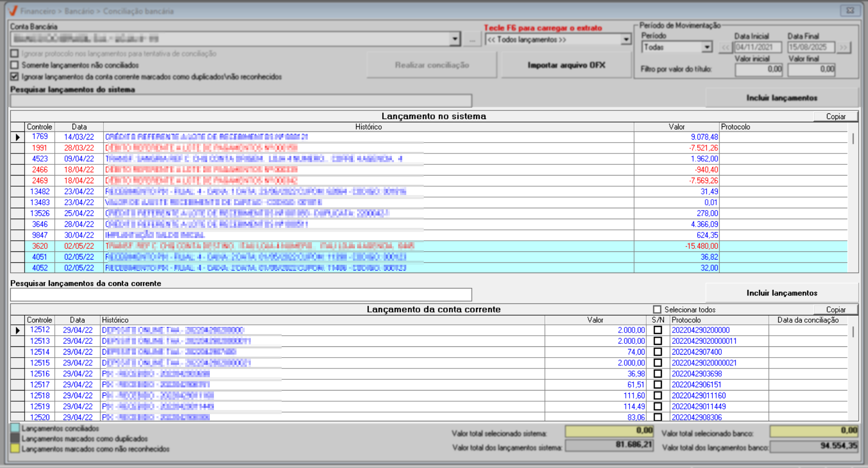This screenshot has width=868, height=468.
Task: Click the previous period arrows button
Action: tap(725, 48)
